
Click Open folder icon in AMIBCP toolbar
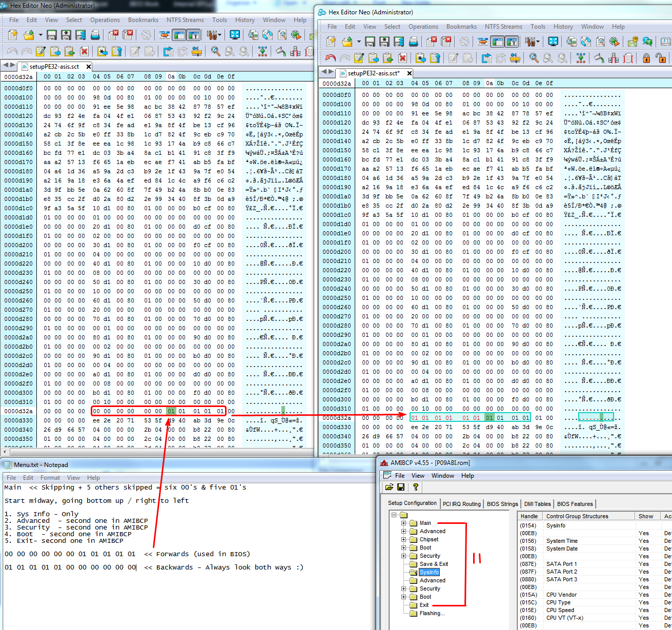389,487
